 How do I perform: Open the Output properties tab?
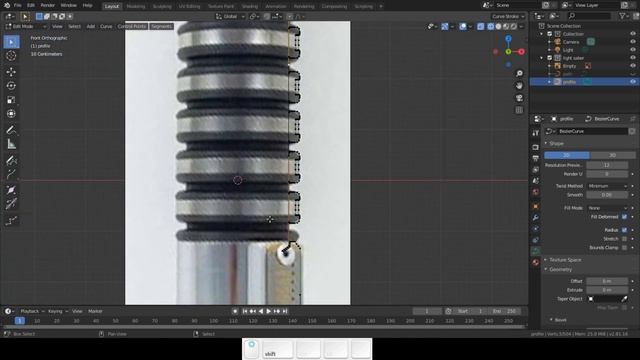tap(536, 158)
